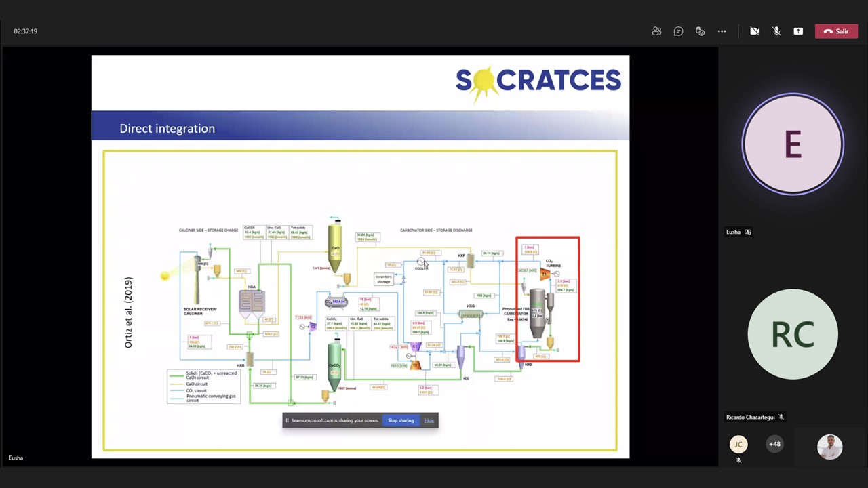Leave the meeting with the Salir button
868x488 pixels.
coord(835,31)
